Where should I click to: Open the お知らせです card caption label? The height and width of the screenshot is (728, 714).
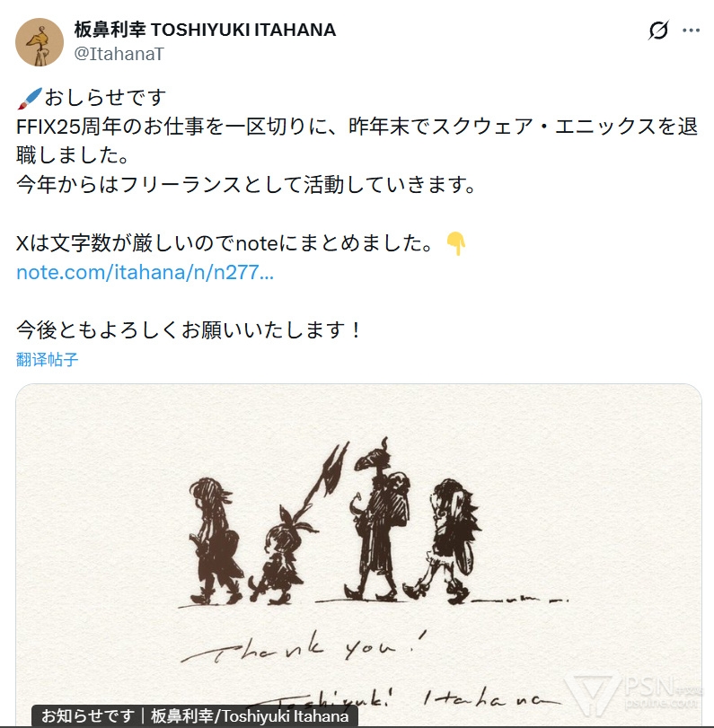pos(195,715)
